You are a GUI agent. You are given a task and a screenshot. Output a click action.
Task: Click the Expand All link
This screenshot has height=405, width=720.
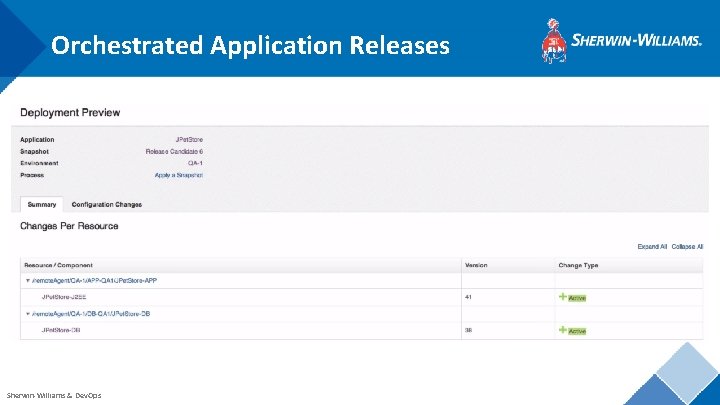click(652, 247)
